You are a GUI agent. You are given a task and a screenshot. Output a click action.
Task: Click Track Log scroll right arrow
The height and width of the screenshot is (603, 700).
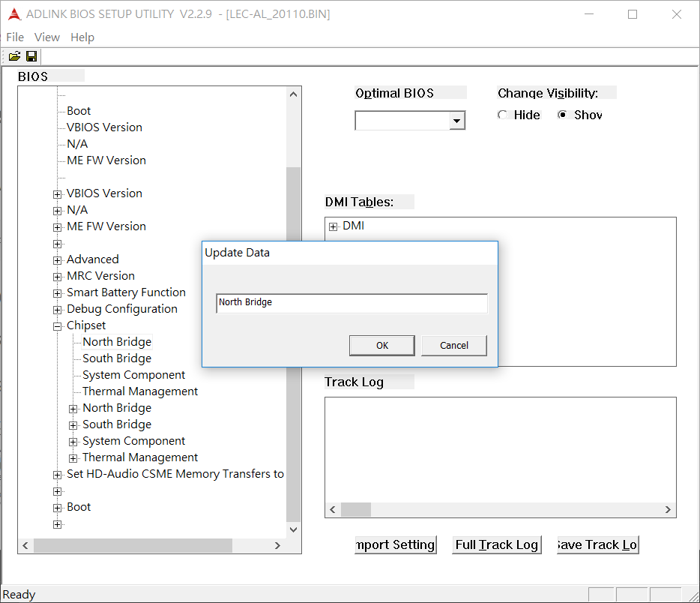668,510
